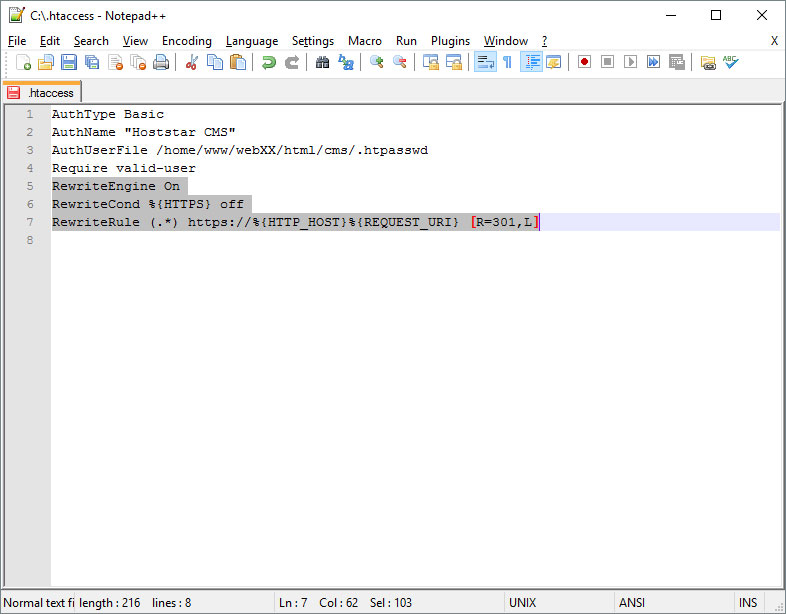
Task: Click the User Defined Language icon
Action: tap(553, 62)
